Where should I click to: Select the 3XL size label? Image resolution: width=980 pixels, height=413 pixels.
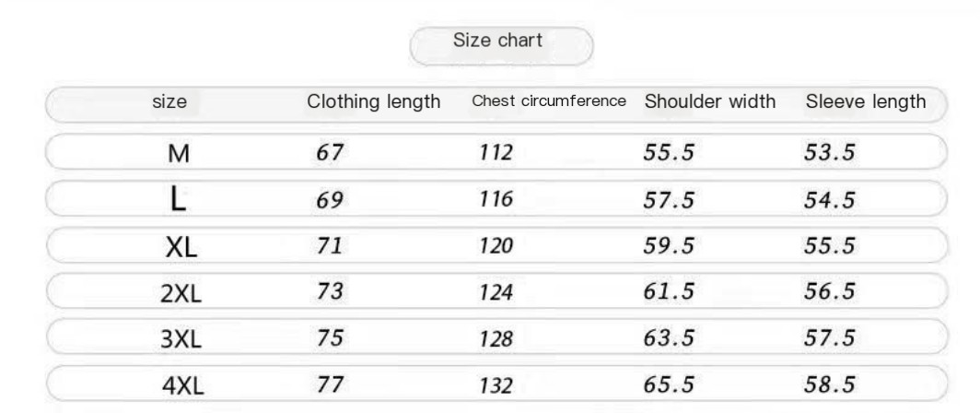tap(181, 339)
